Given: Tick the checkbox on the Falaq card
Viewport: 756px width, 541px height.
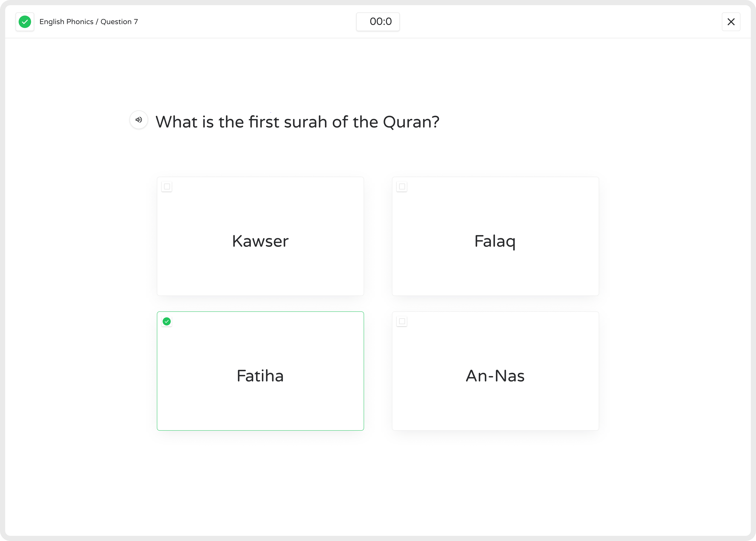Looking at the screenshot, I should tap(402, 187).
